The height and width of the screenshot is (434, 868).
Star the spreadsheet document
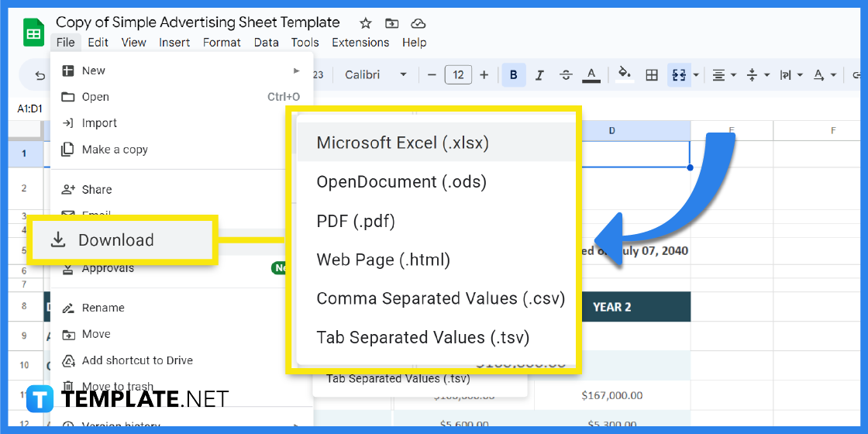365,23
